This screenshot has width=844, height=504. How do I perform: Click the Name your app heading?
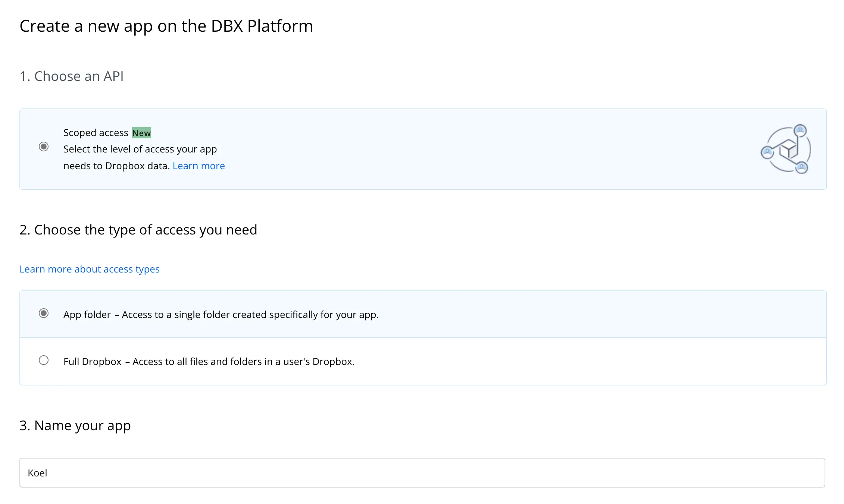75,426
